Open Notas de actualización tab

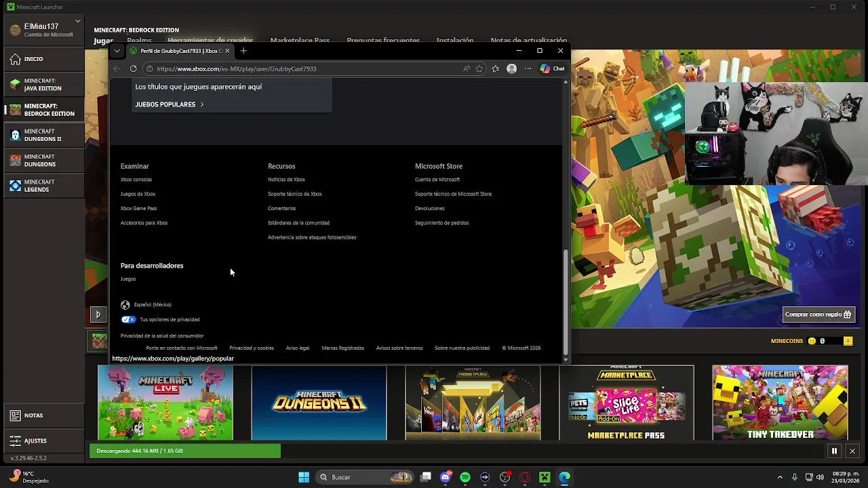tap(529, 41)
